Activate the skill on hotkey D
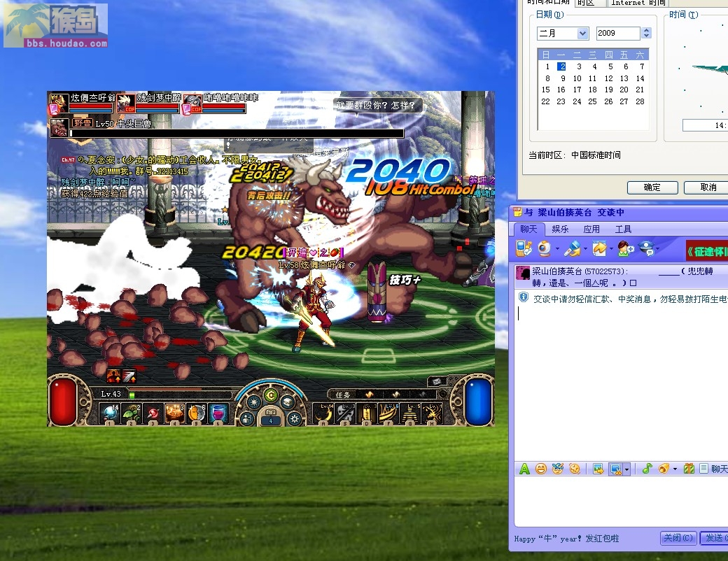The image size is (728, 561). click(367, 413)
